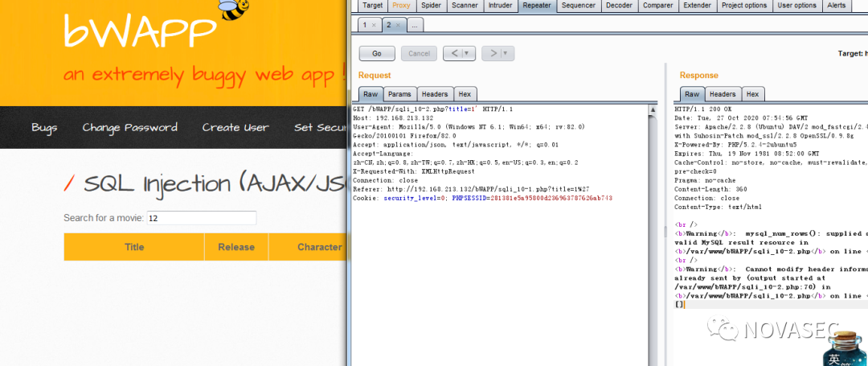The width and height of the screenshot is (868, 366).
Task: Click the GET request line in the request editor
Action: click(433, 109)
